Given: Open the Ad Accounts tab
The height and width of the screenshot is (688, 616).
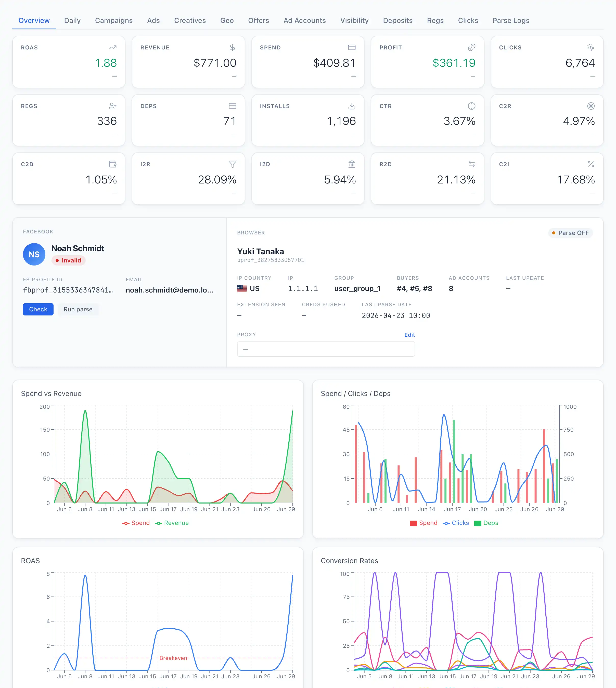Looking at the screenshot, I should pyautogui.click(x=304, y=20).
